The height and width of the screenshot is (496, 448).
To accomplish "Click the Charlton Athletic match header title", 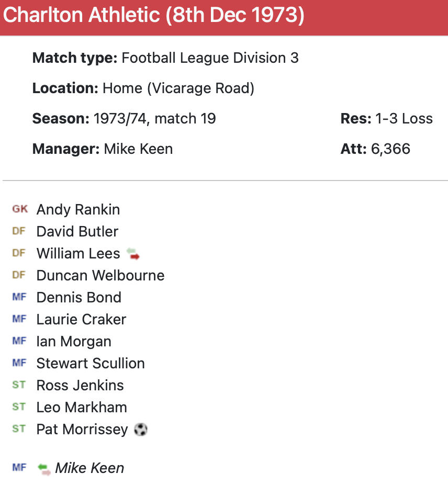I will (x=153, y=16).
